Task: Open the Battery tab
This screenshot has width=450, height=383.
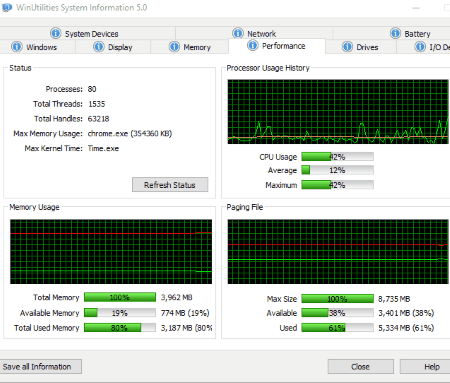Action: click(392, 33)
